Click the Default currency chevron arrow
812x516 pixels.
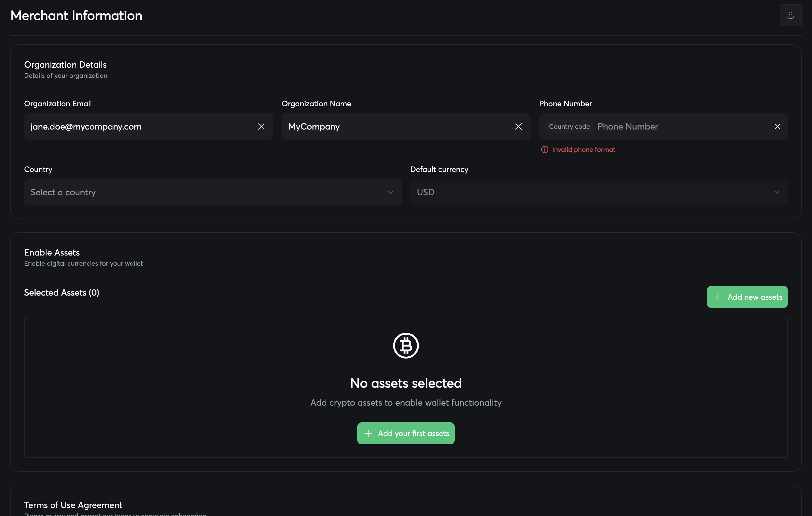(777, 192)
